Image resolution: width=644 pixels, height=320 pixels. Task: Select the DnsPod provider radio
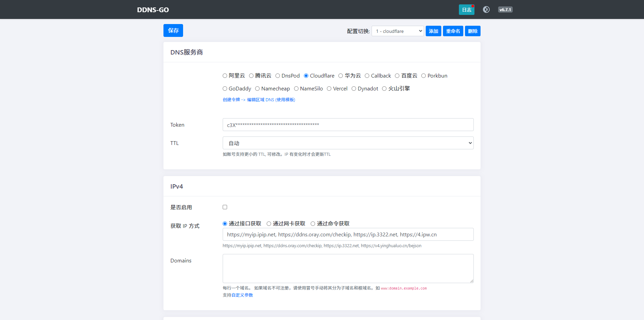(278, 76)
